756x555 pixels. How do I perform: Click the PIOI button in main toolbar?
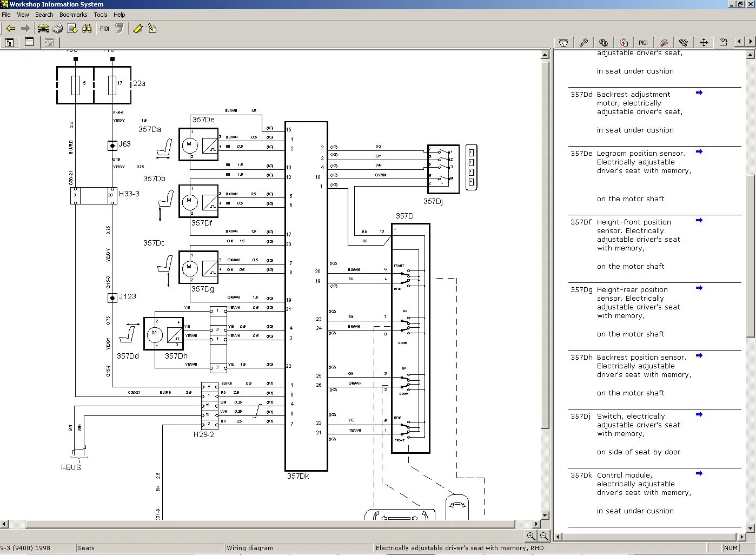pyautogui.click(x=104, y=29)
